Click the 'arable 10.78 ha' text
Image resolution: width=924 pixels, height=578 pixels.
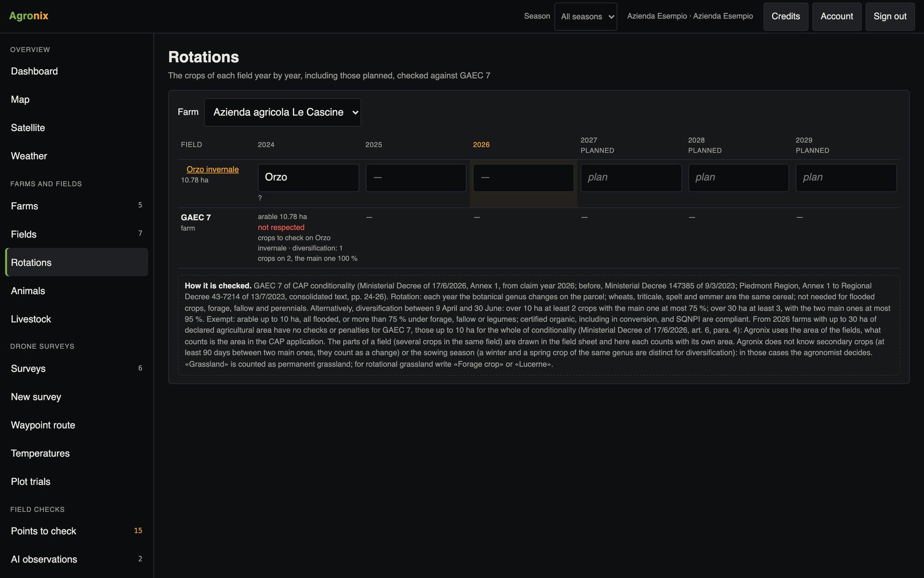pyautogui.click(x=282, y=217)
